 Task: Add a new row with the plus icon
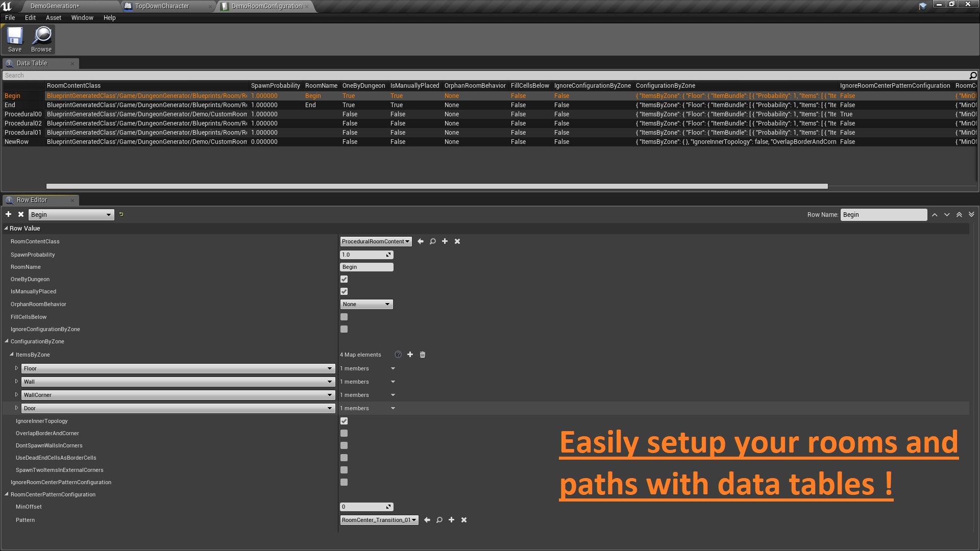click(x=8, y=214)
